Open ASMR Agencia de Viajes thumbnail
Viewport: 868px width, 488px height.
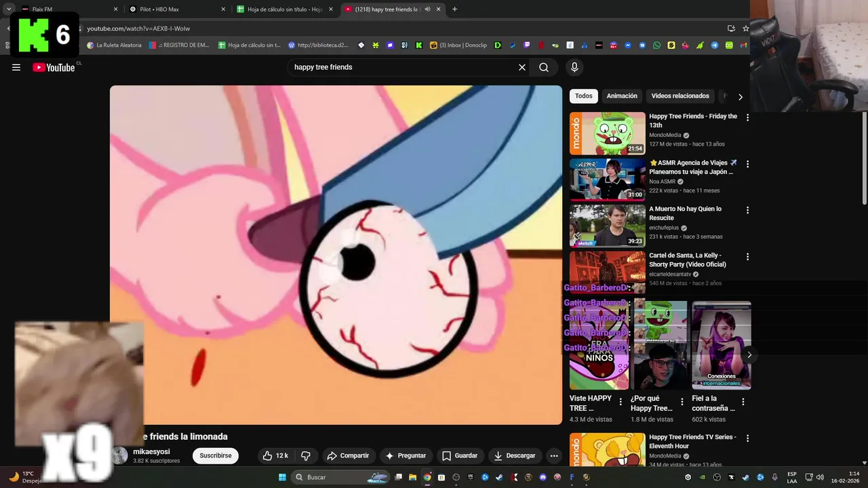pos(608,180)
